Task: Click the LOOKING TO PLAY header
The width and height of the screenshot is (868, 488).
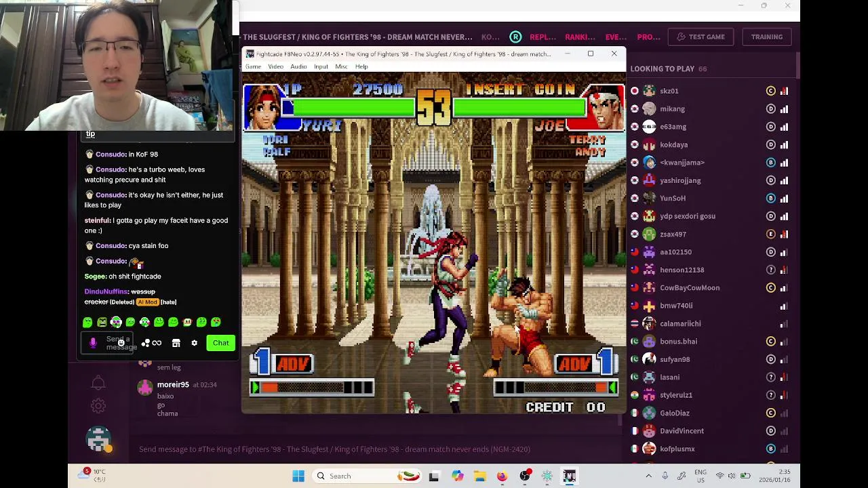Action: (x=668, y=68)
